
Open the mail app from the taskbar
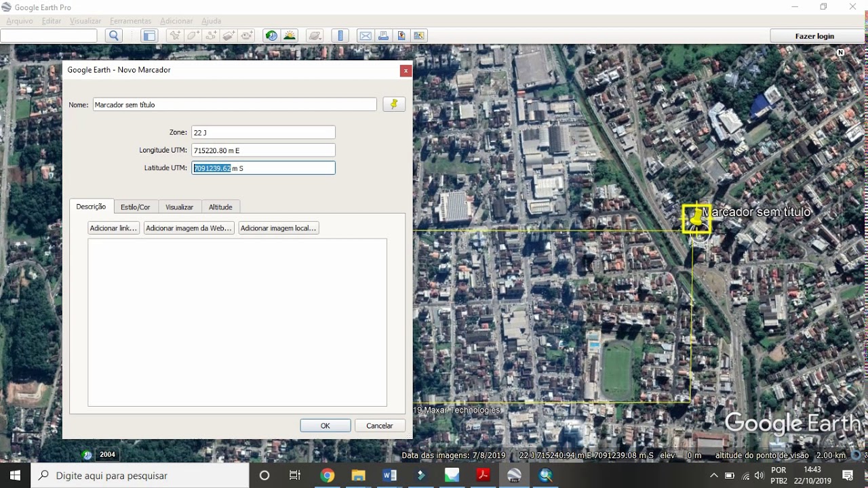pyautogui.click(x=452, y=475)
